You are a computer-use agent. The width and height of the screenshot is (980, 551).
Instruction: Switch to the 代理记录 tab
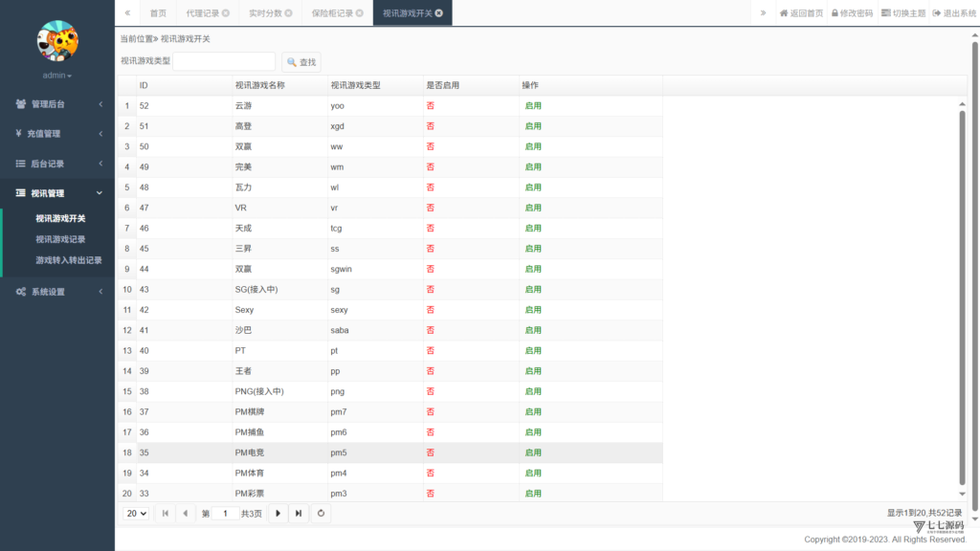pos(203,13)
